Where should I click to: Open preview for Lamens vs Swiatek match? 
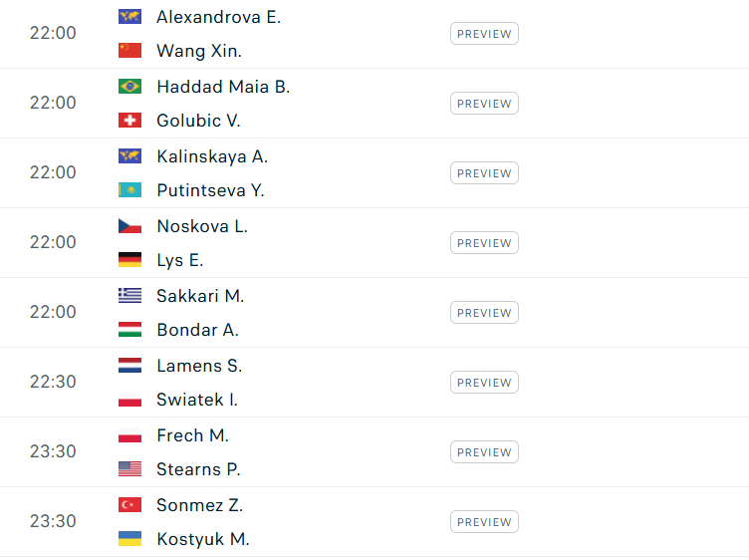(484, 383)
